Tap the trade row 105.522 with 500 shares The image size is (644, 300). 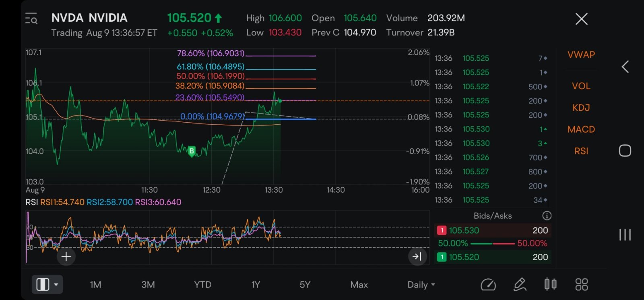(491, 87)
